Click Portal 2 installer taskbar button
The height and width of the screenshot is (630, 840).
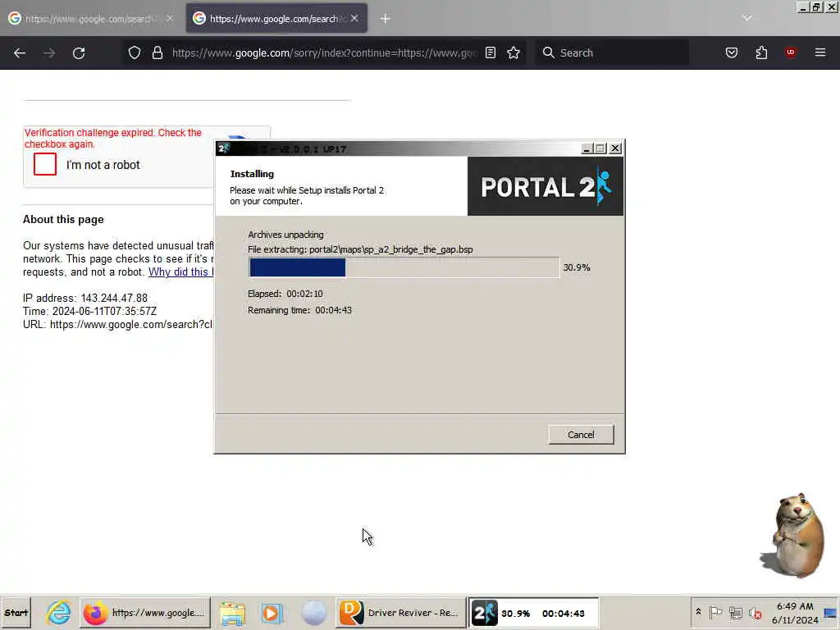click(533, 613)
